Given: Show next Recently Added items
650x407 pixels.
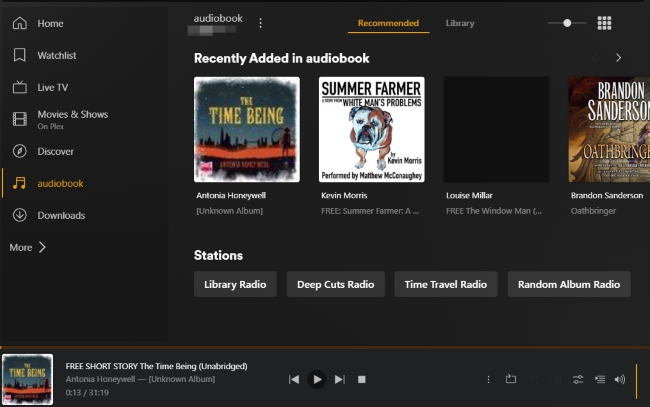Looking at the screenshot, I should pyautogui.click(x=618, y=58).
